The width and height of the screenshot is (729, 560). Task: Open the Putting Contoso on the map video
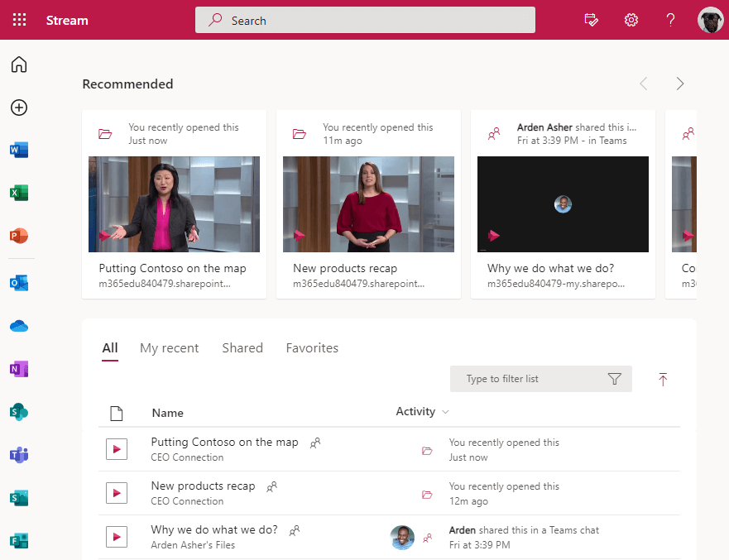click(x=173, y=204)
